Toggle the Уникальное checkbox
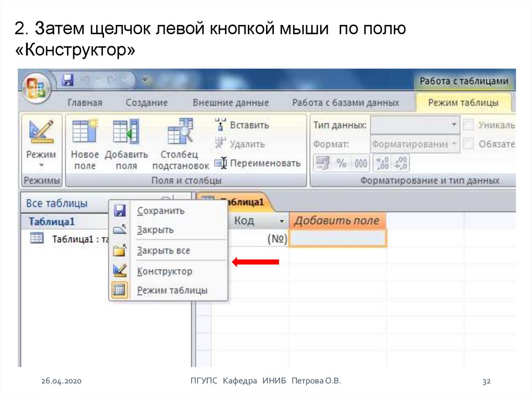This screenshot has width=532, height=398. coord(468,126)
